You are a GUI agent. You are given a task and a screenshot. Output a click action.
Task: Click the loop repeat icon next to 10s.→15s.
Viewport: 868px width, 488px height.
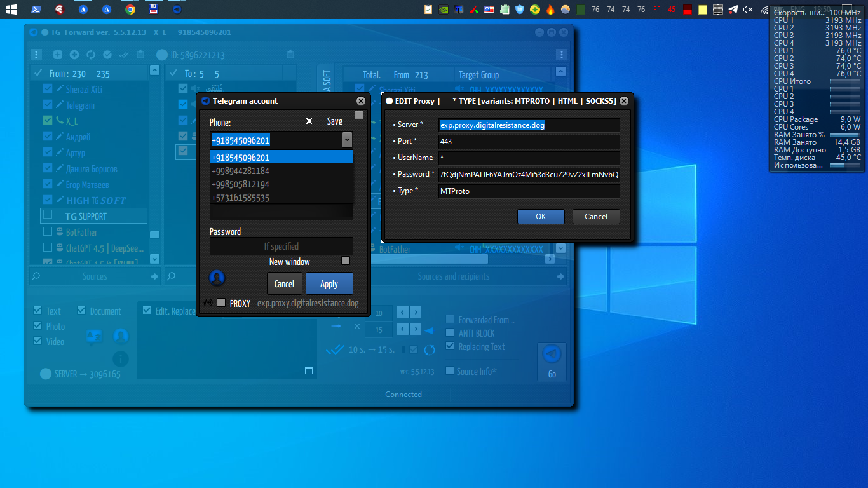pyautogui.click(x=430, y=349)
